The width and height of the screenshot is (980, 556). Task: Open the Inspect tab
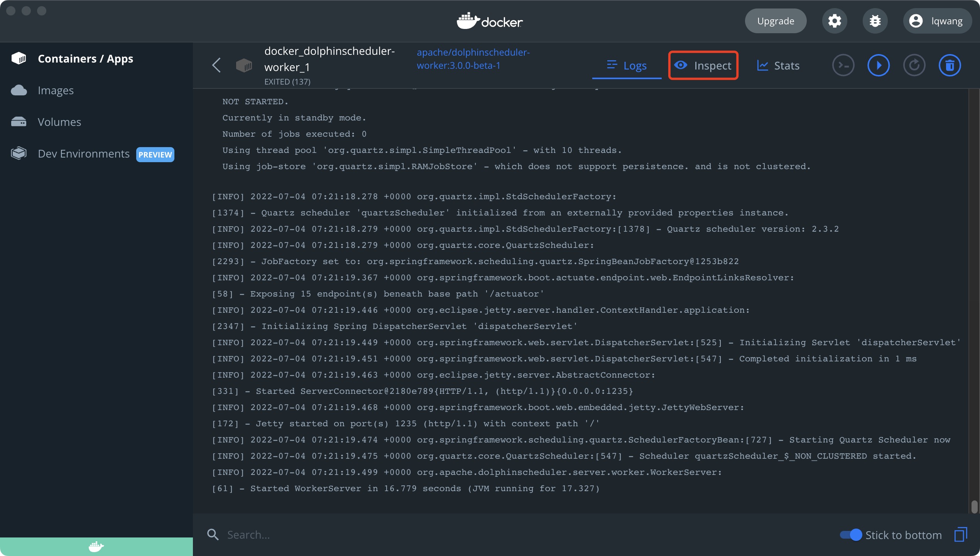tap(703, 65)
